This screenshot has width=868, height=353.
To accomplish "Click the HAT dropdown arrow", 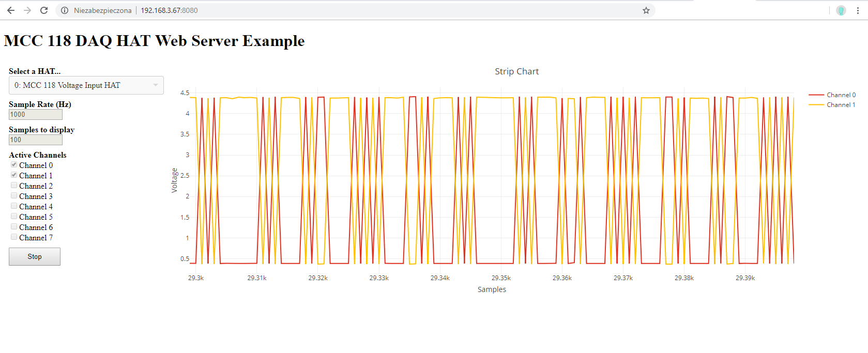I will (x=156, y=85).
